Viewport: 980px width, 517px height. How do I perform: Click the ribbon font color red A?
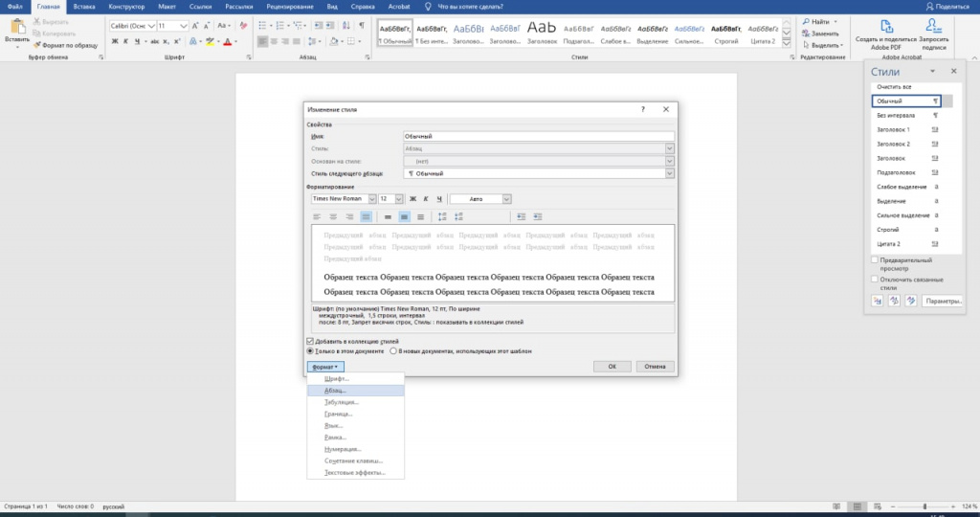(227, 42)
